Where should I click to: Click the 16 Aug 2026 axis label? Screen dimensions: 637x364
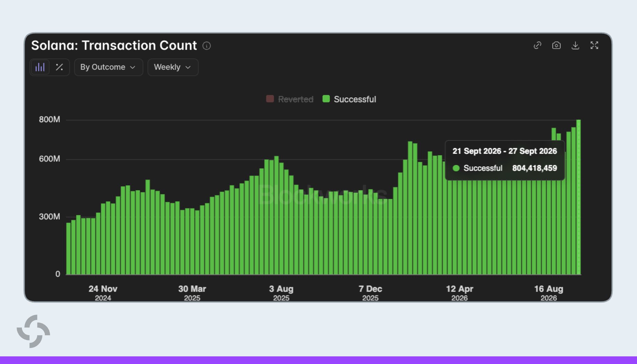pos(548,293)
